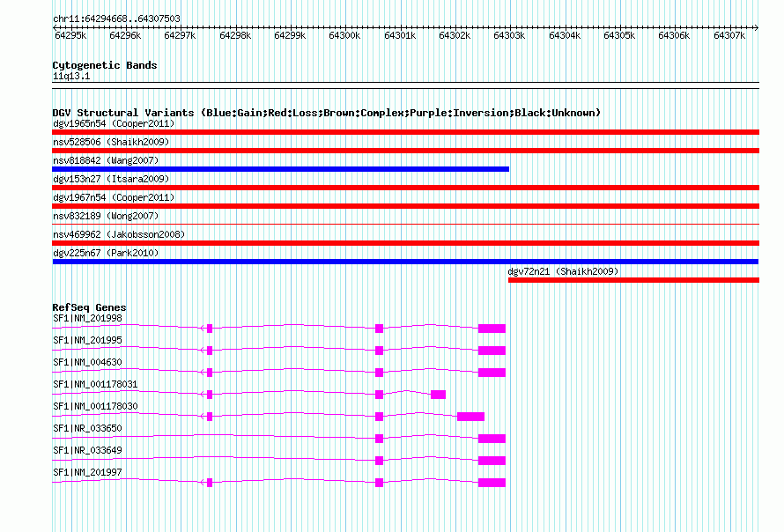The height and width of the screenshot is (532, 784).
Task: Click the RefSeq Genes track title
Action: click(90, 307)
